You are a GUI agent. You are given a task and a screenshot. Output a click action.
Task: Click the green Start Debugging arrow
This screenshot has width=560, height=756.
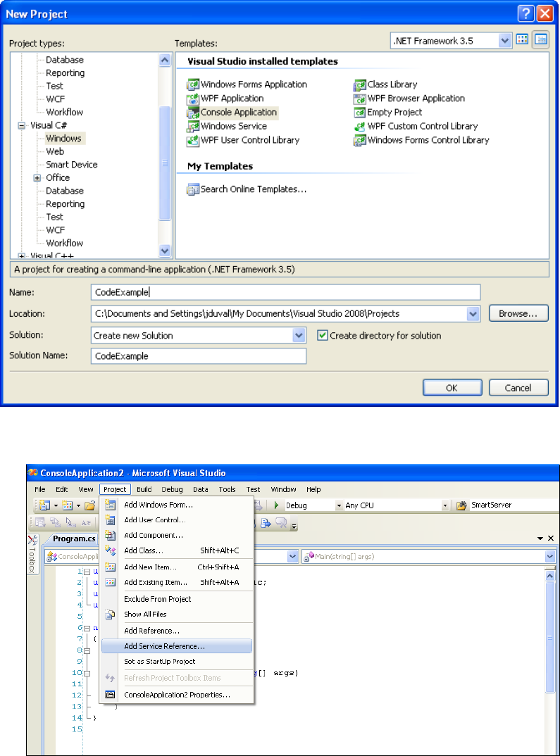(276, 505)
